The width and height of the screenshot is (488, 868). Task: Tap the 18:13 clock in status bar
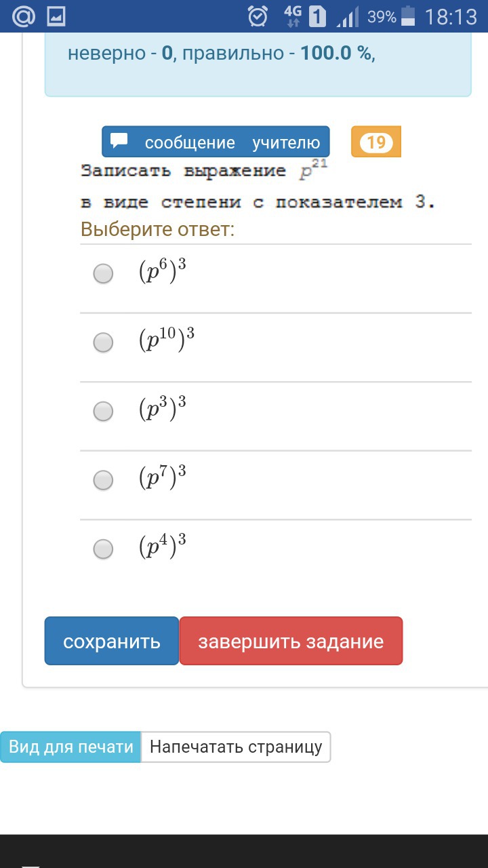451,16
